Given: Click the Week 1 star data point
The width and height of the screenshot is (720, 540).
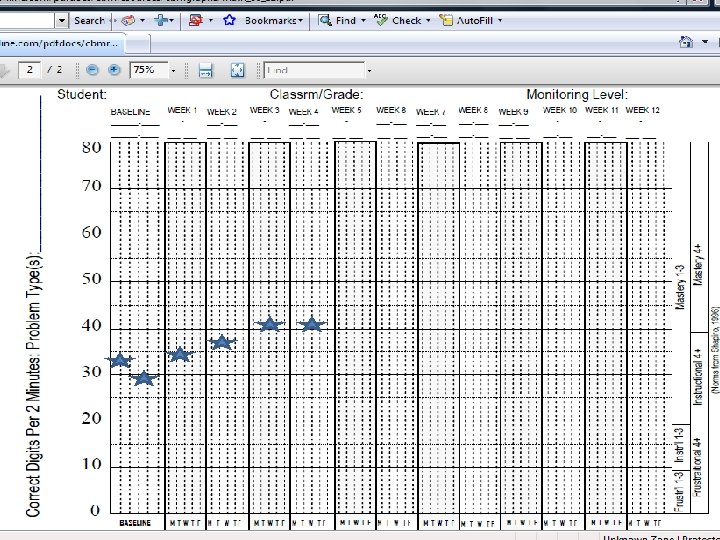Looking at the screenshot, I should pos(180,354).
